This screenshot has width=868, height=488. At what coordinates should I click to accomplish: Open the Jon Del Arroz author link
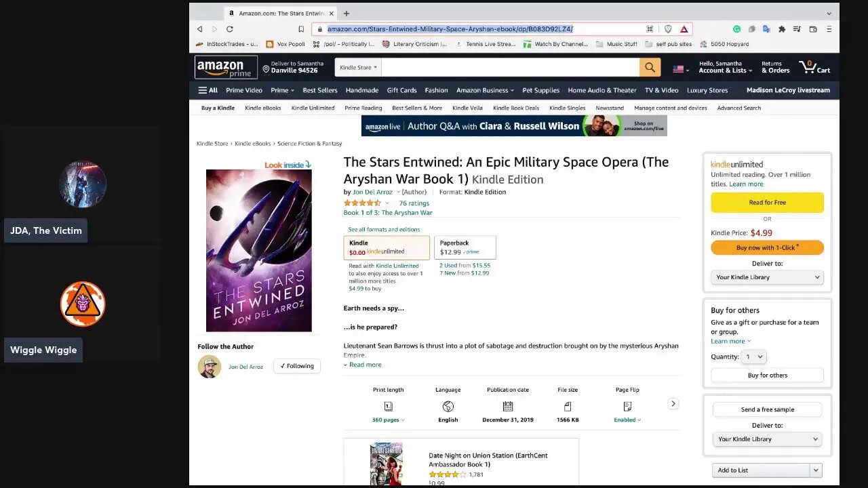click(372, 192)
